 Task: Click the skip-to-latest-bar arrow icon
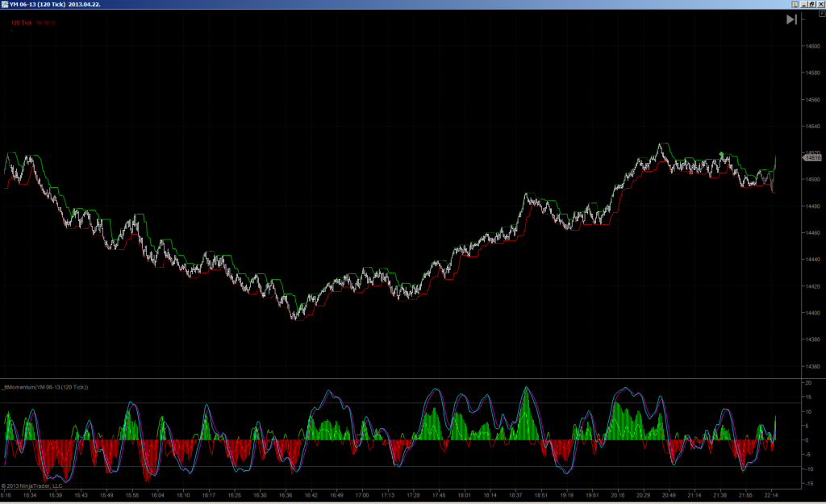(791, 19)
